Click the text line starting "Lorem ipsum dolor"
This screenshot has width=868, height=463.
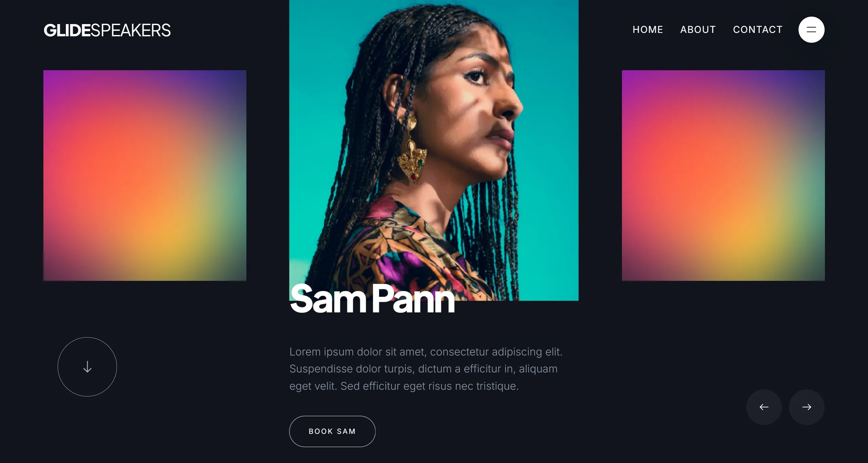pos(426,352)
